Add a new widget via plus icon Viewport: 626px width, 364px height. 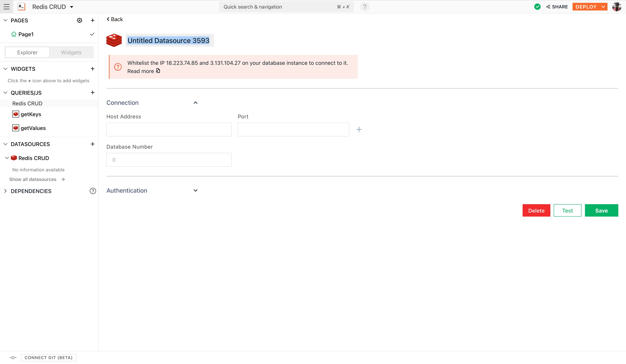(x=92, y=69)
